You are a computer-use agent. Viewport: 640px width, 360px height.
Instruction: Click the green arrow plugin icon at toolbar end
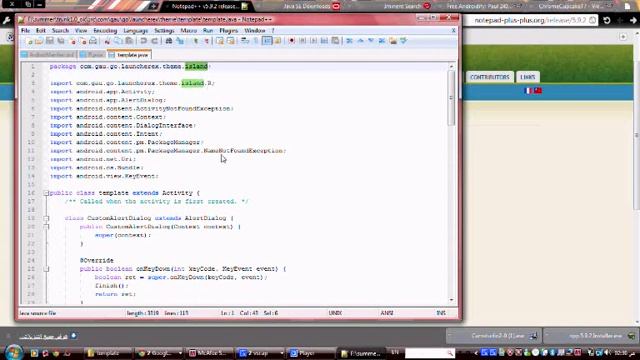point(403,41)
